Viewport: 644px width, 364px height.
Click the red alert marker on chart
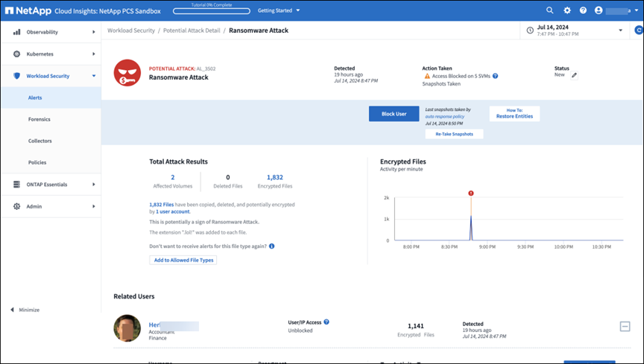click(x=471, y=194)
